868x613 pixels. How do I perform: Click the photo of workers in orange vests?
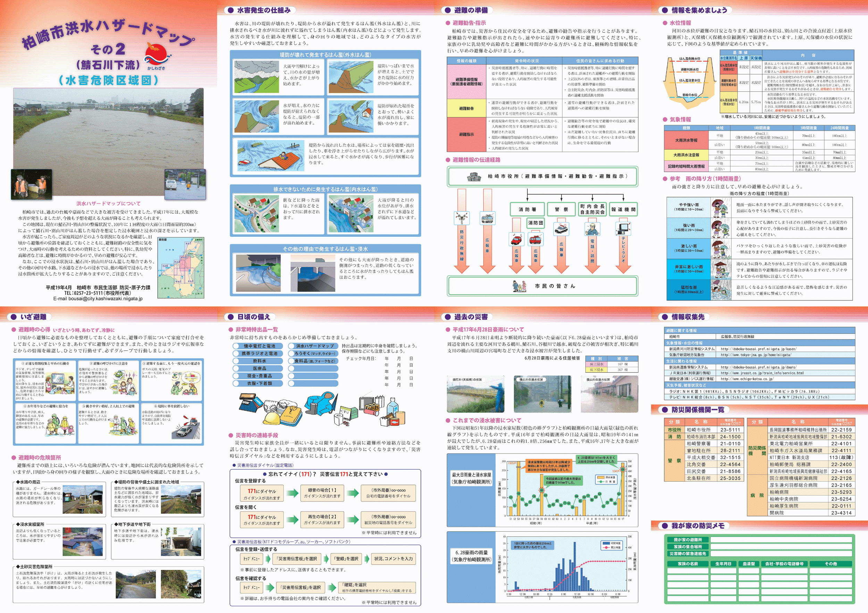(31, 184)
